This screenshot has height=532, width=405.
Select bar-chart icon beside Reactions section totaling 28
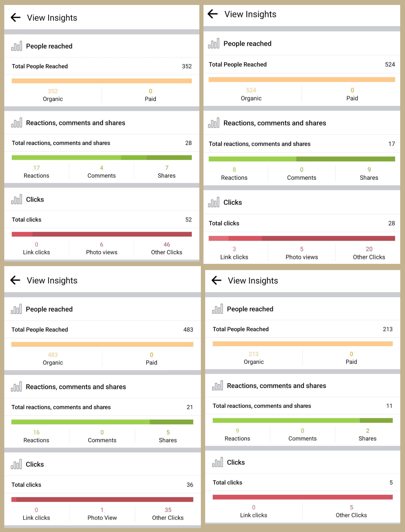pyautogui.click(x=17, y=123)
